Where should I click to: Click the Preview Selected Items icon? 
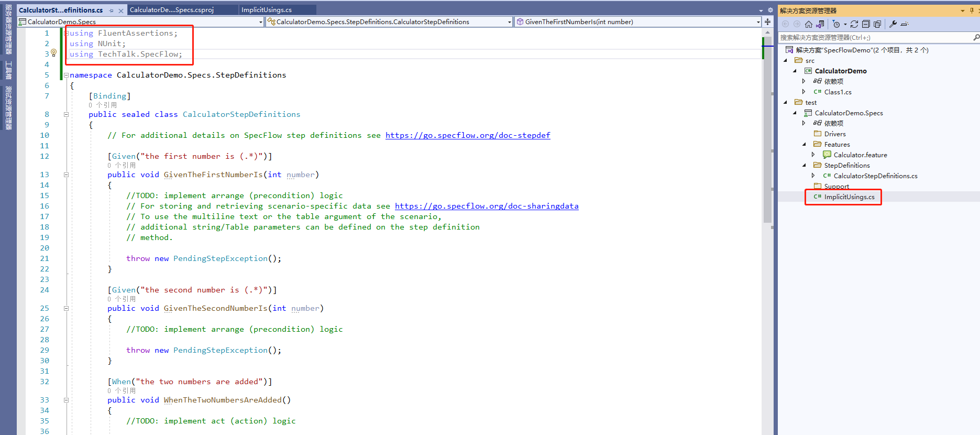[x=905, y=24]
